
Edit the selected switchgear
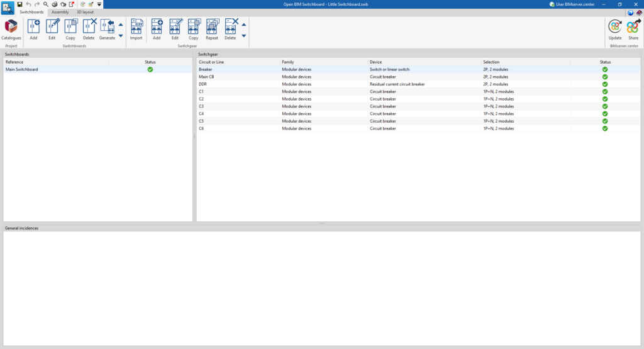[175, 30]
